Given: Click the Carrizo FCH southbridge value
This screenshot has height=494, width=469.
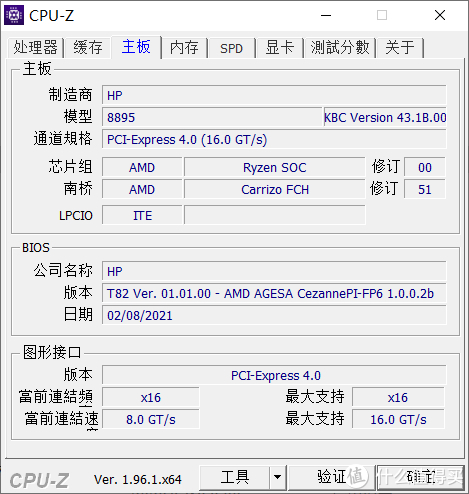Looking at the screenshot, I should pos(275,189).
